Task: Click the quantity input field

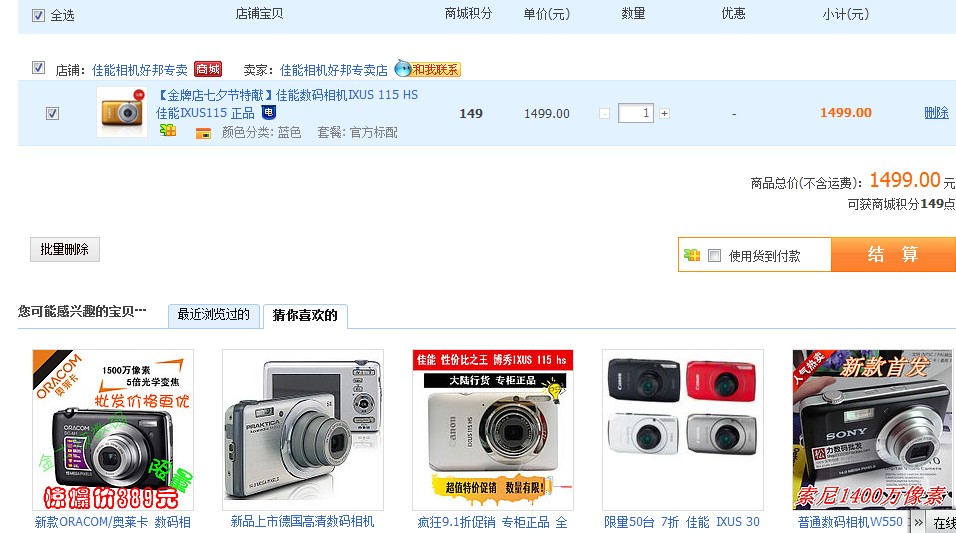Action: point(636,113)
